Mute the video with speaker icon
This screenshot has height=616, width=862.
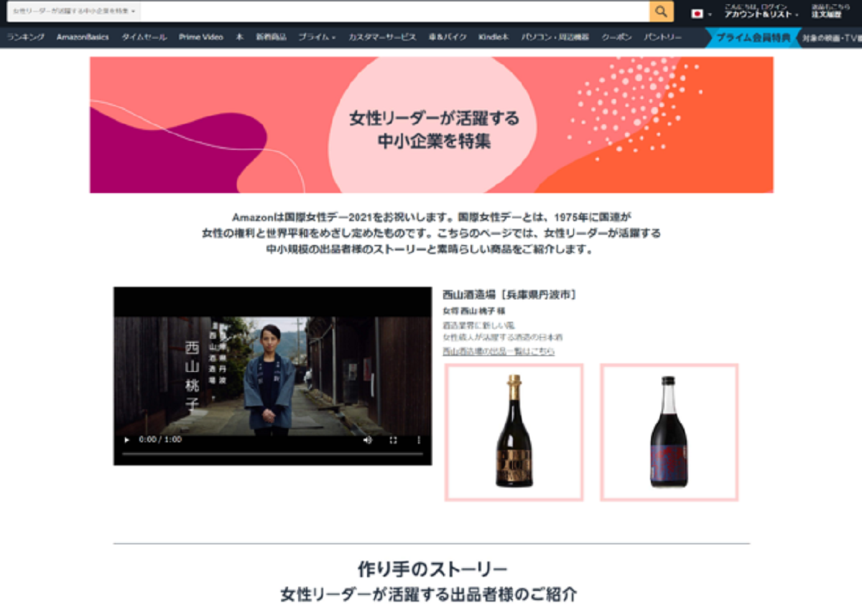click(368, 439)
